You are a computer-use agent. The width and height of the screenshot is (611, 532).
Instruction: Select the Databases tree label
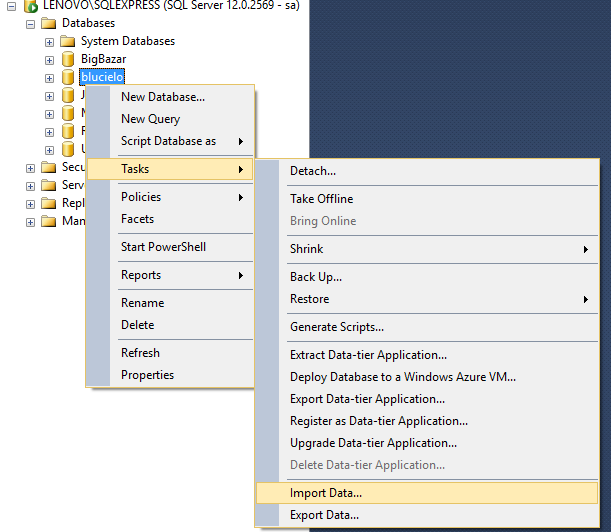pyautogui.click(x=88, y=23)
